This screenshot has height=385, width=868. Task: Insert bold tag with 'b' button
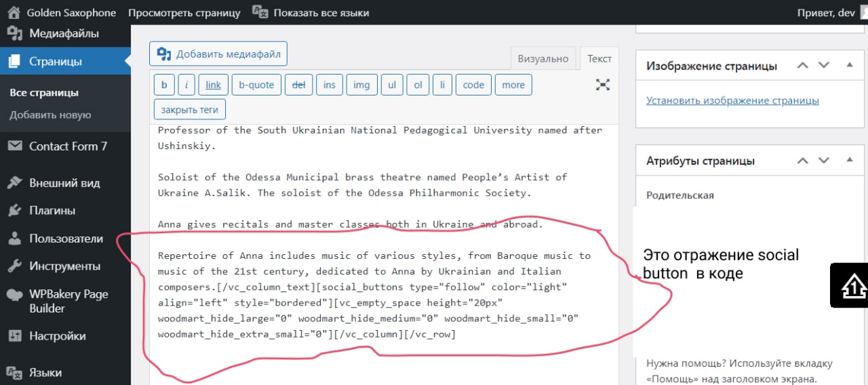click(x=164, y=85)
